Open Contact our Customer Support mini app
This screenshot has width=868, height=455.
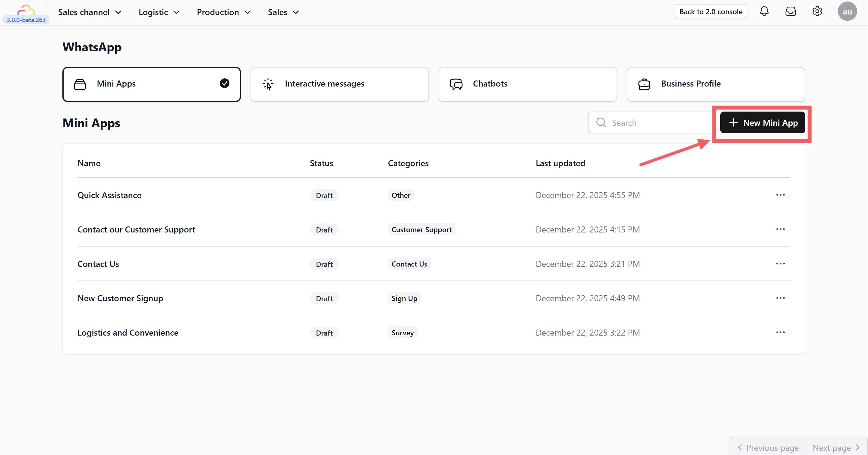click(x=136, y=229)
